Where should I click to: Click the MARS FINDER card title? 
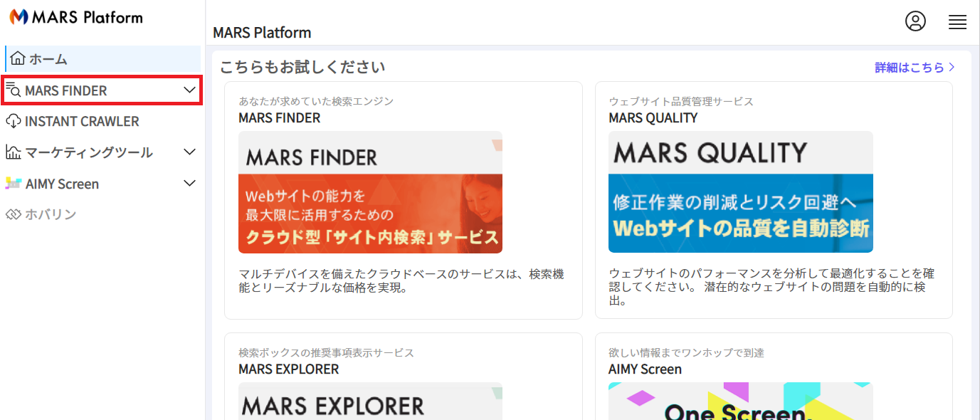click(x=280, y=118)
